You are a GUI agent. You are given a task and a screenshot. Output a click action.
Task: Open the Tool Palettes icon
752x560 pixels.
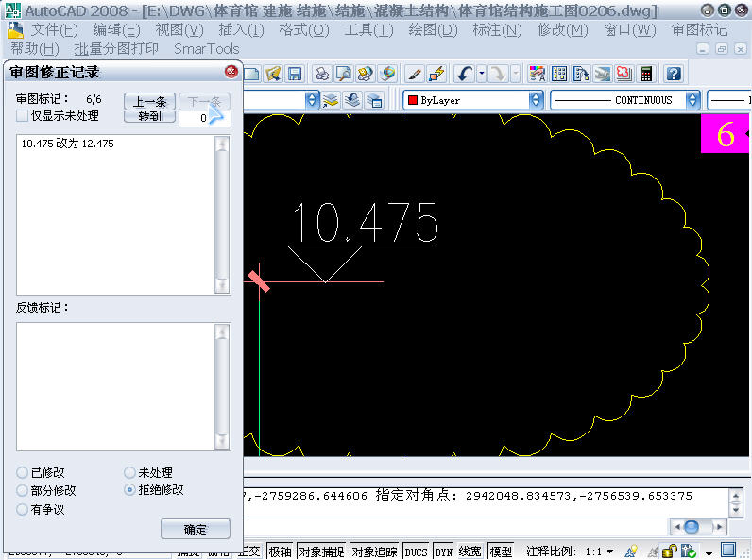pyautogui.click(x=581, y=74)
